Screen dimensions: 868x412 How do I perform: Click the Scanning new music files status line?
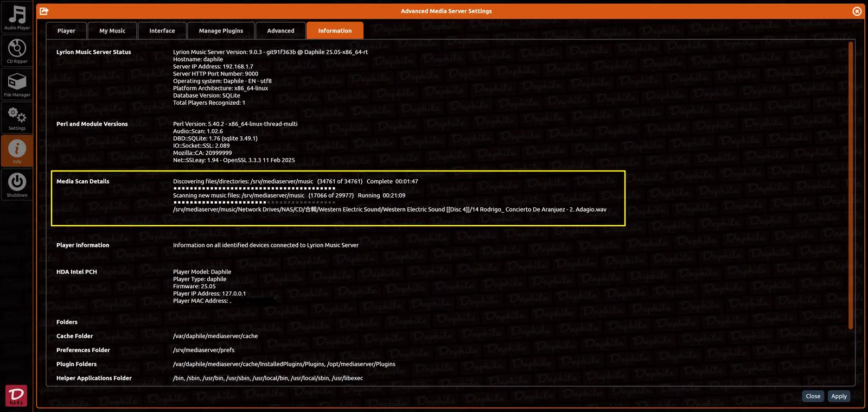[289, 195]
